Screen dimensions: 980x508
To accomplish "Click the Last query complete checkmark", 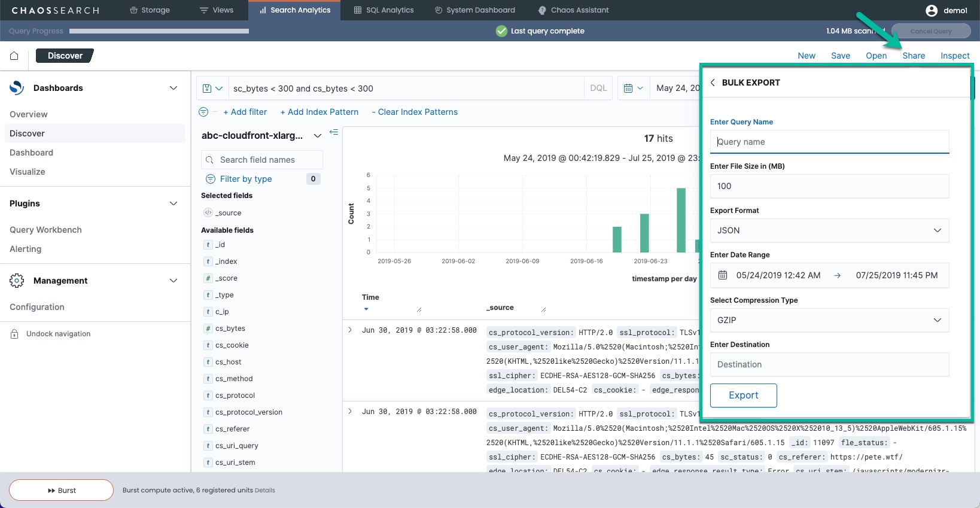I will pos(501,31).
